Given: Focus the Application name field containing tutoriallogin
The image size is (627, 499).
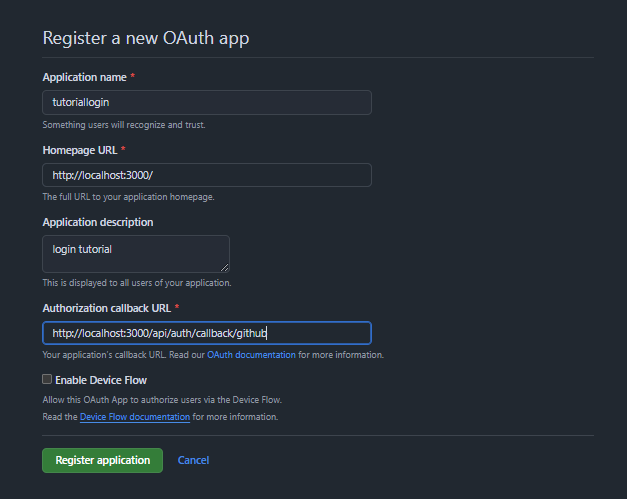Looking at the screenshot, I should pos(207,102).
